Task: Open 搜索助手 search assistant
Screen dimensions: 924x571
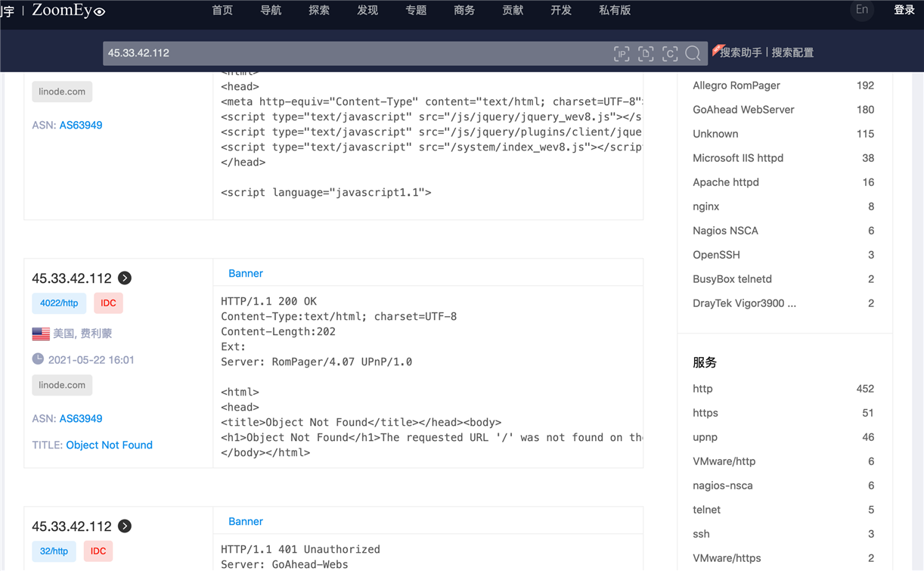Action: coord(741,52)
